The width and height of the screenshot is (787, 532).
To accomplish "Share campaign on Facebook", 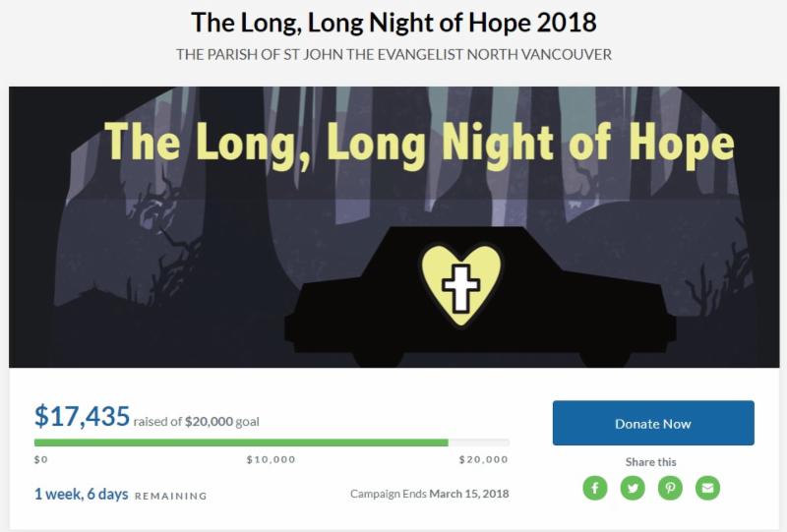I will [595, 488].
